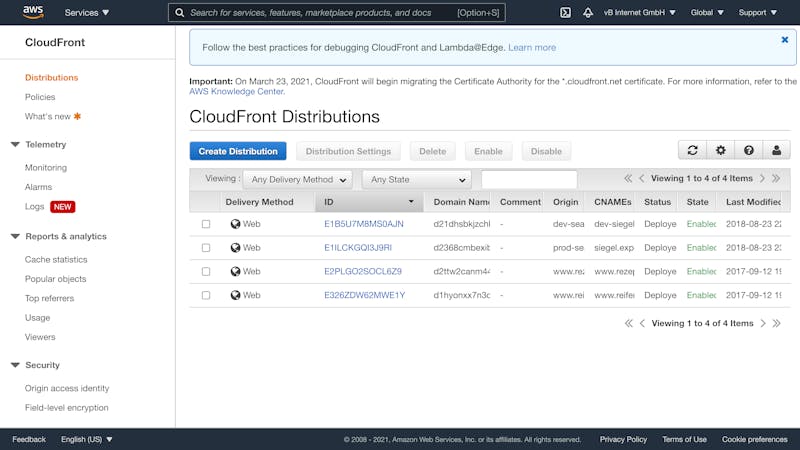Go to next page in top pager

click(762, 179)
